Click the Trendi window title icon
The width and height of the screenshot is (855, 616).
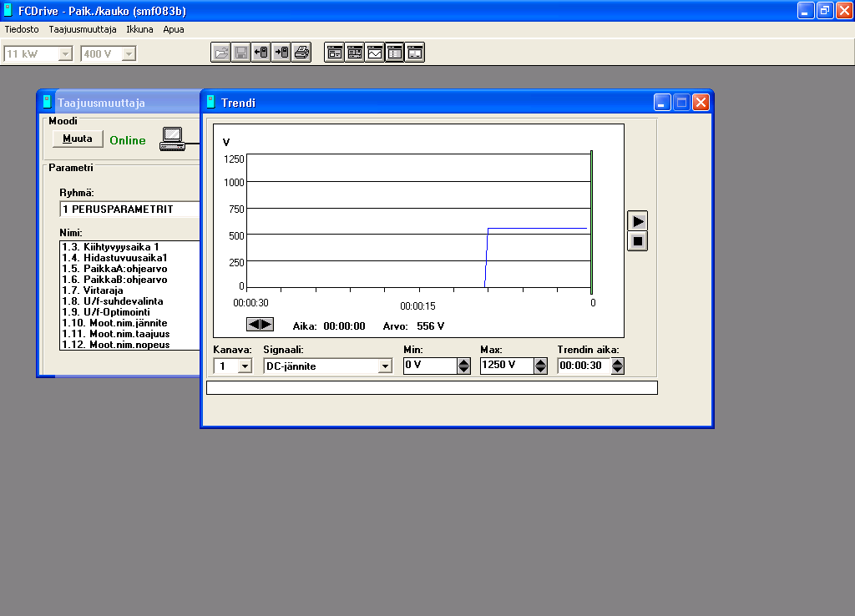(x=210, y=102)
